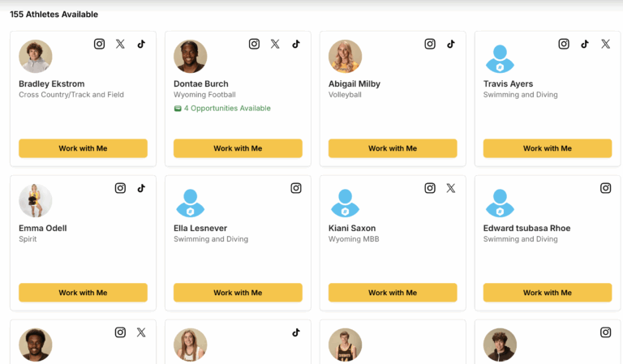Open Dontae Burch's profile name
The width and height of the screenshot is (623, 364).
tap(201, 84)
